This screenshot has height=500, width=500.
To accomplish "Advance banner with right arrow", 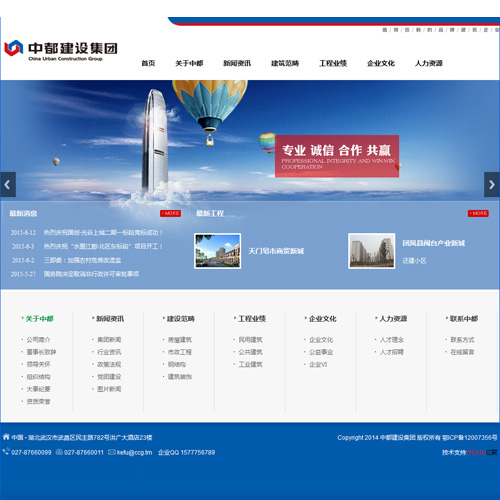I will click(x=492, y=184).
